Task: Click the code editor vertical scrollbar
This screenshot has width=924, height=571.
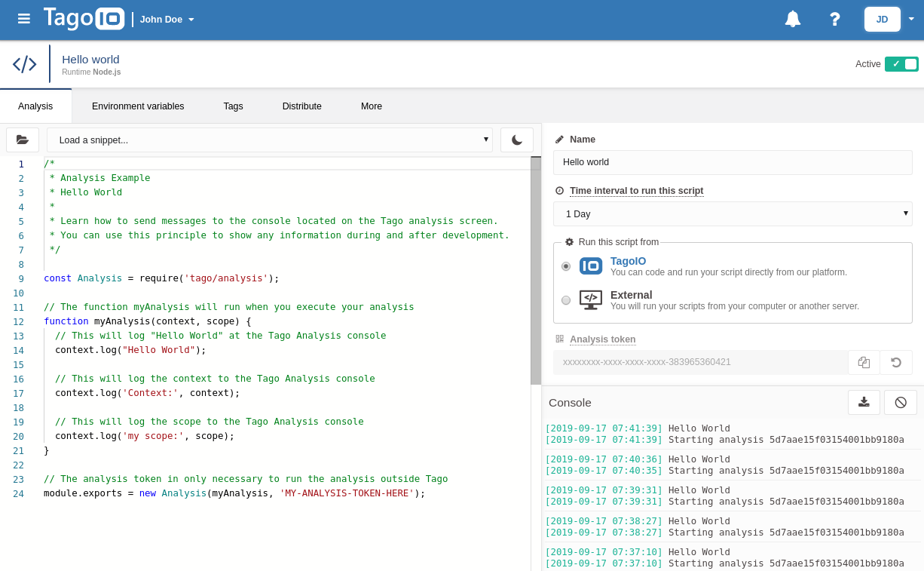Action: coord(536,270)
